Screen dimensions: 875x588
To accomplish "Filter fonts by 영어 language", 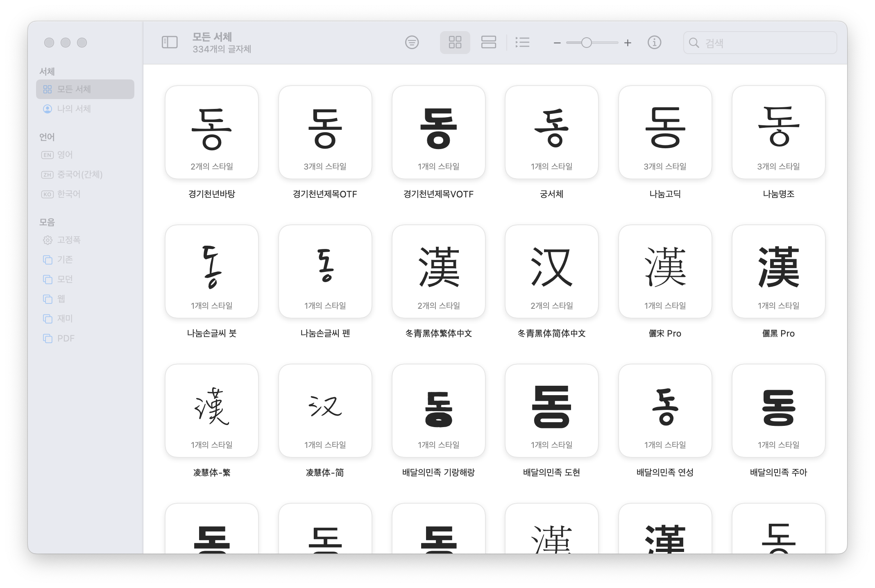I will pyautogui.click(x=66, y=155).
